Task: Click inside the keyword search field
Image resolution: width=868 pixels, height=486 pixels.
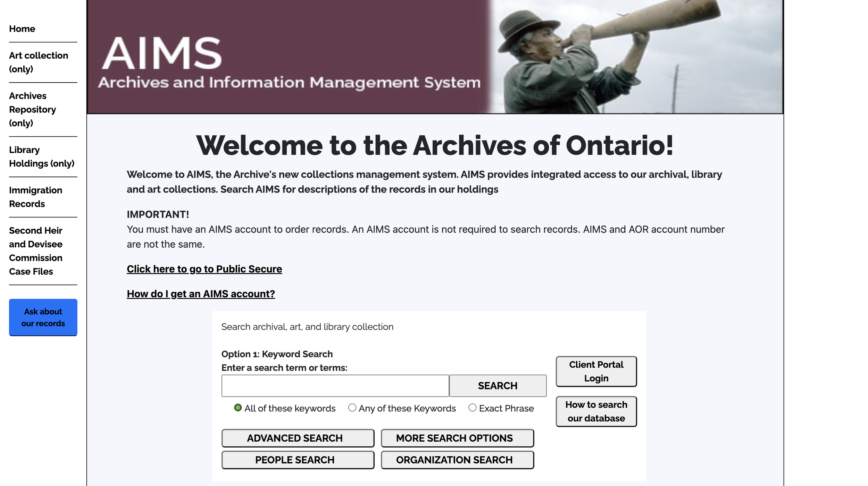Action: pos(335,386)
